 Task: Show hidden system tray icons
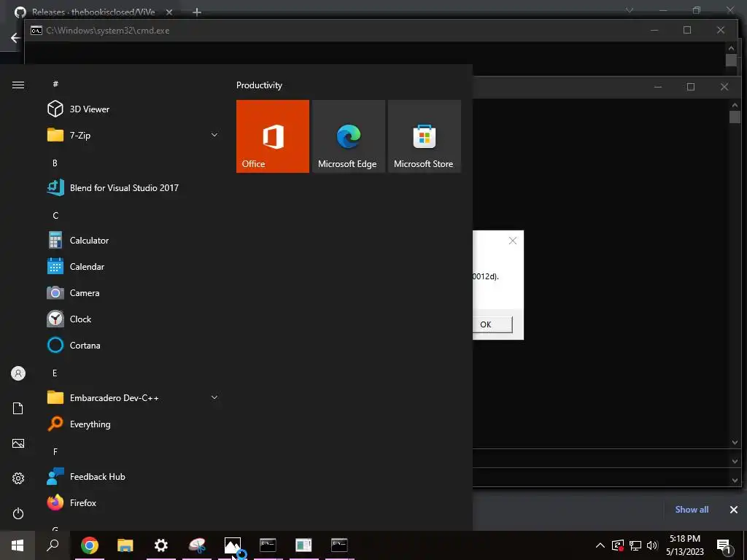tap(600, 545)
